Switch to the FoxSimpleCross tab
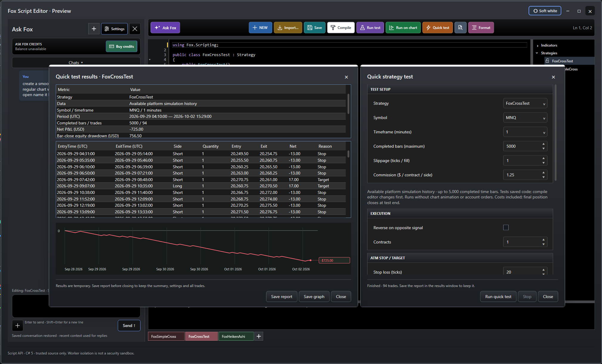 (x=166, y=337)
